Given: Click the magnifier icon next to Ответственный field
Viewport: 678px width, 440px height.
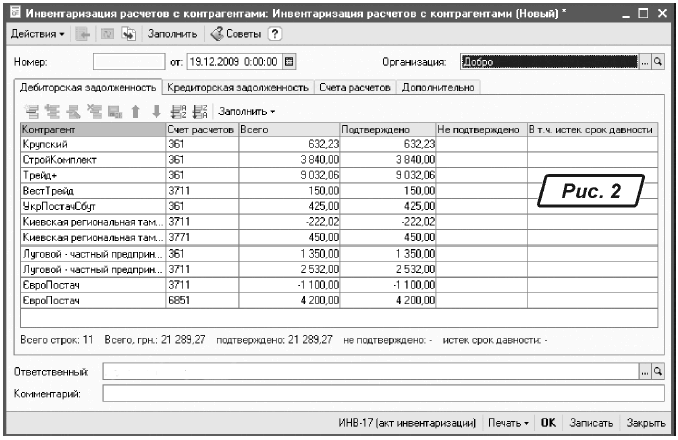Looking at the screenshot, I should [x=657, y=372].
